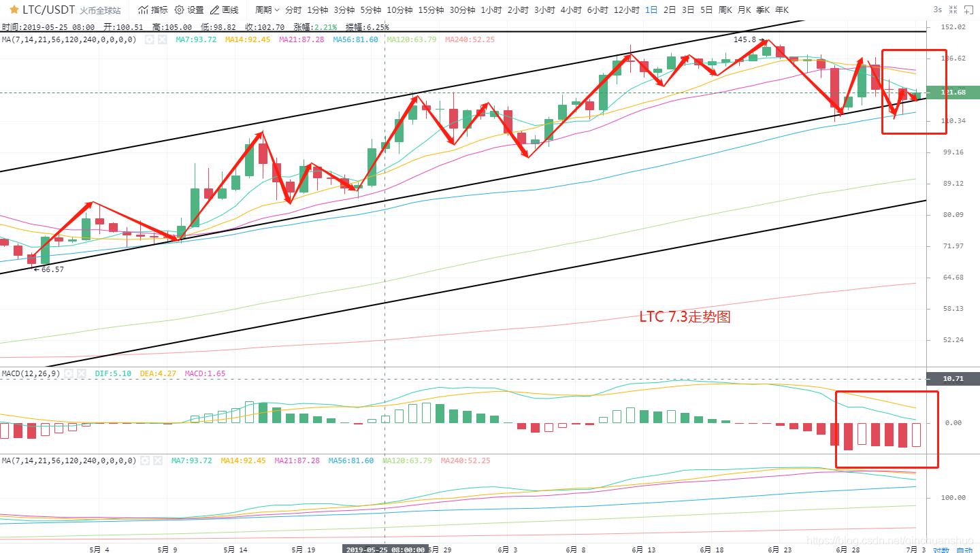The height and width of the screenshot is (553, 980).
Task: Click the 3s refresh rate label
Action: point(937,10)
